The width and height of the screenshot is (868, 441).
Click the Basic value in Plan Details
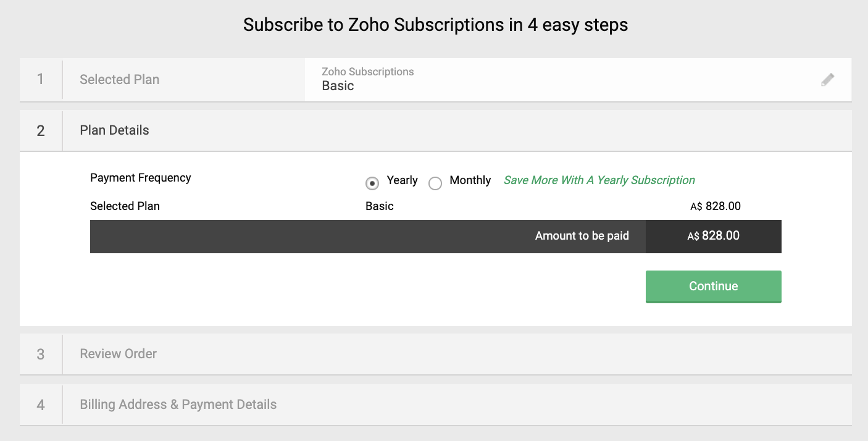pos(379,206)
